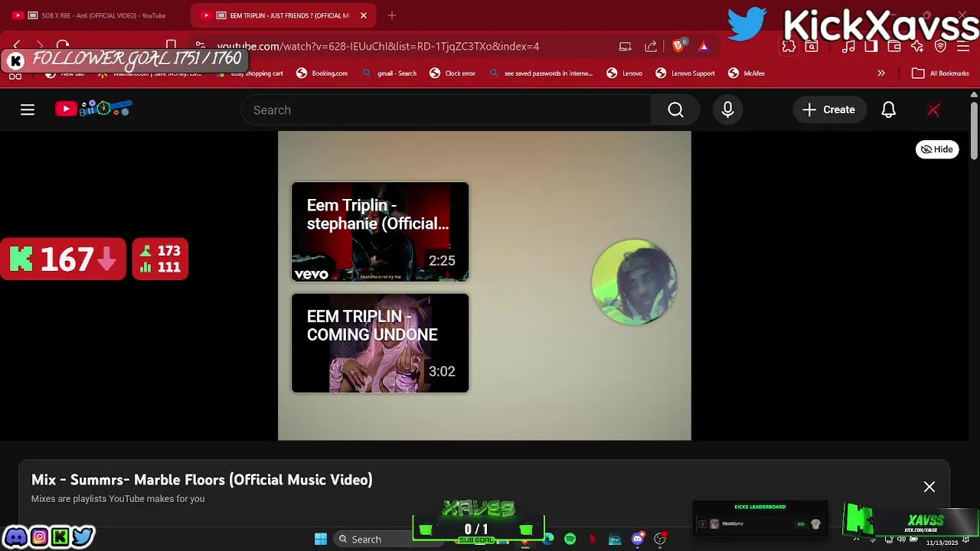Open Microsoft Edge from the taskbar

[x=548, y=540]
